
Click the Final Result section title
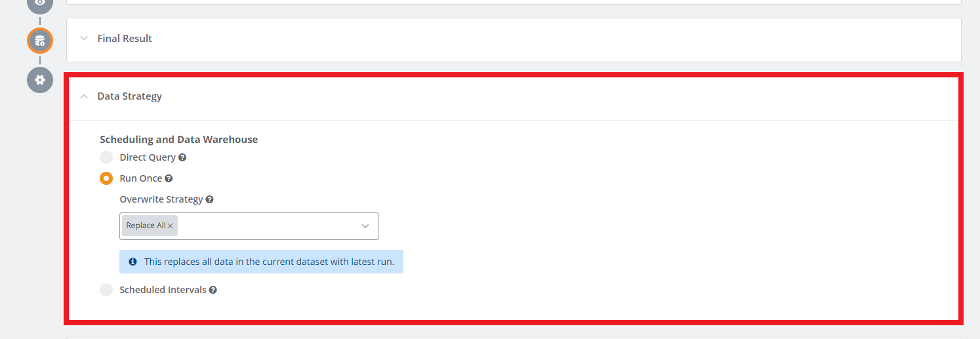pyautogui.click(x=125, y=39)
